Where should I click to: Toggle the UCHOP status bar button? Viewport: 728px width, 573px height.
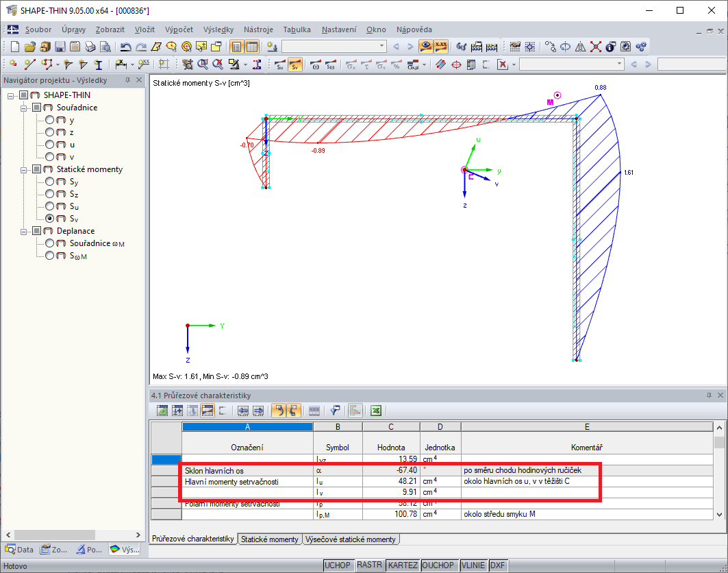tap(338, 565)
